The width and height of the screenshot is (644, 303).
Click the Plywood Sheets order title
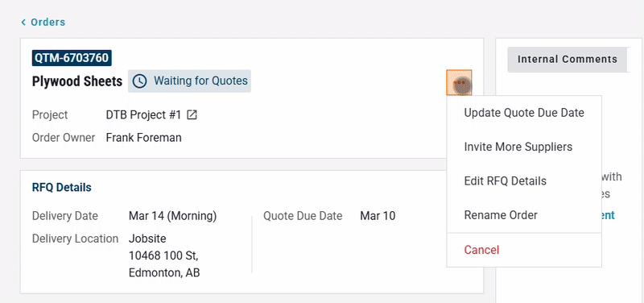(77, 81)
